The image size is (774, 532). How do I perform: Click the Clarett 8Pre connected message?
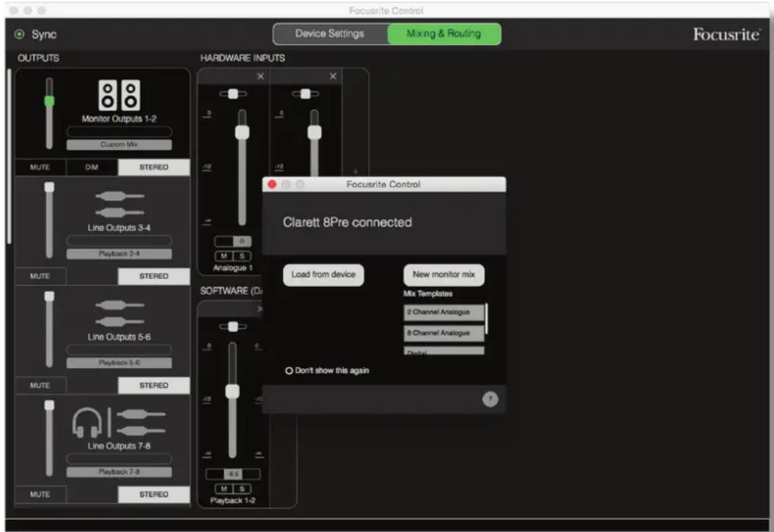coord(347,222)
